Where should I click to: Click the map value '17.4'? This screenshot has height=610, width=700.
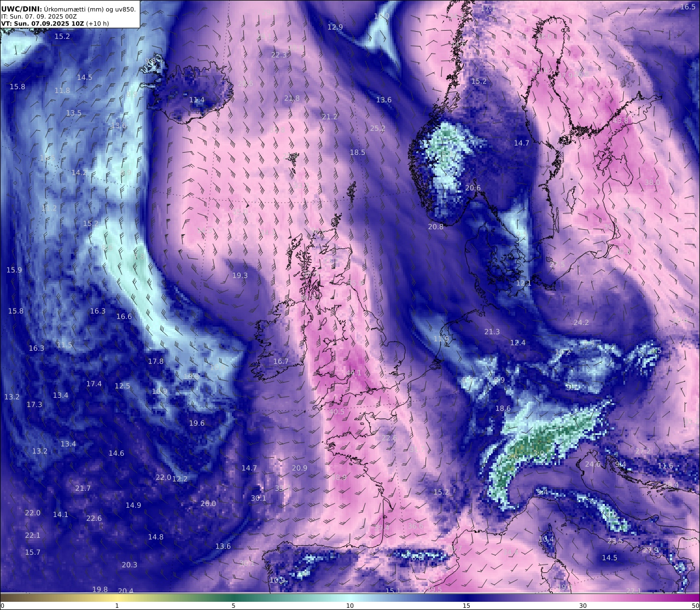94,384
